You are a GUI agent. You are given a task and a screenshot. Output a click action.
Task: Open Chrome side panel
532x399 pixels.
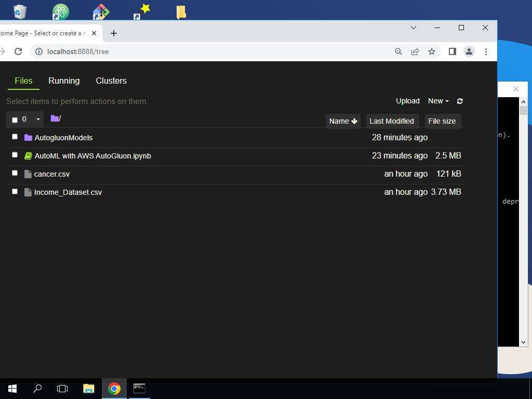(453, 51)
